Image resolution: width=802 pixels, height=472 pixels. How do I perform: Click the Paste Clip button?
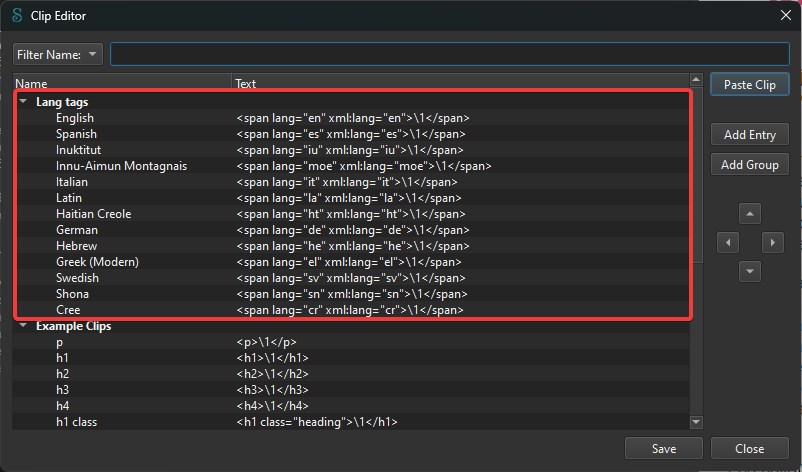point(749,84)
